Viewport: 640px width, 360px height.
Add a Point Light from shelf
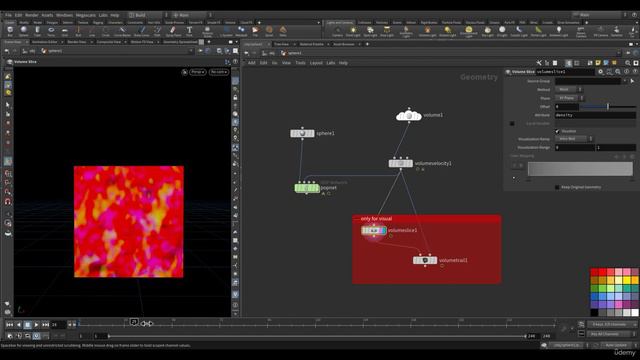(x=353, y=31)
